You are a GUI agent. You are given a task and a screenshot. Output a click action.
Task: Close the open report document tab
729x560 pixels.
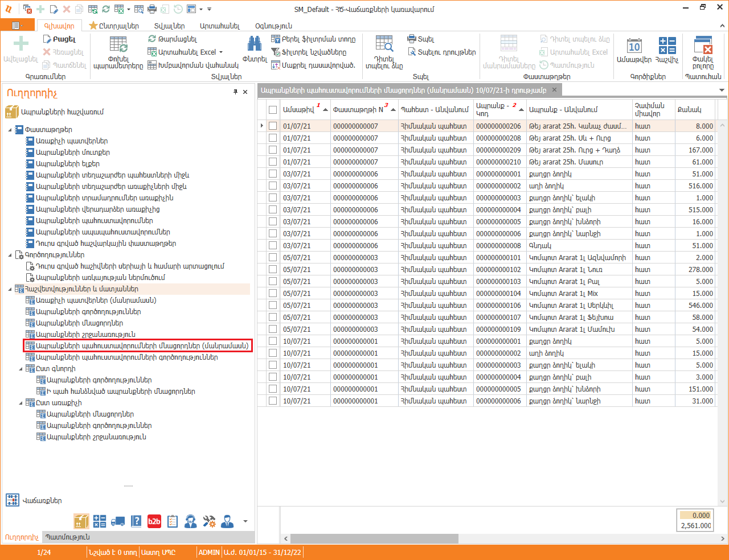(554, 90)
